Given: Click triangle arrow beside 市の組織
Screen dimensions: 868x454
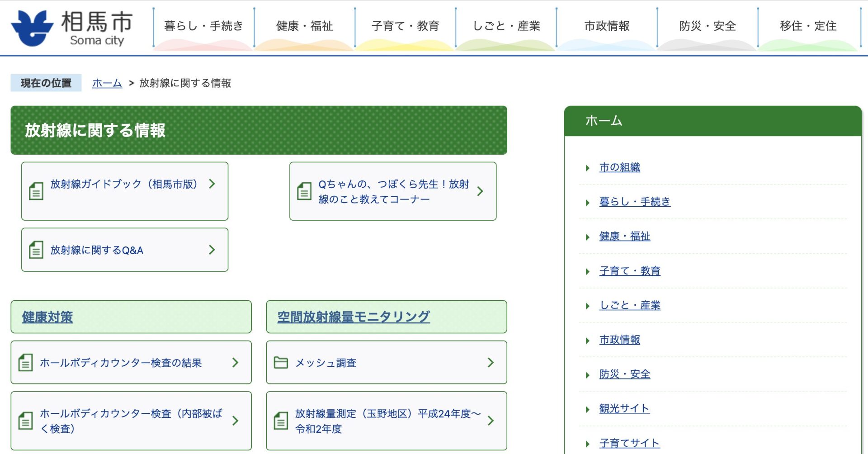Looking at the screenshot, I should pos(587,168).
